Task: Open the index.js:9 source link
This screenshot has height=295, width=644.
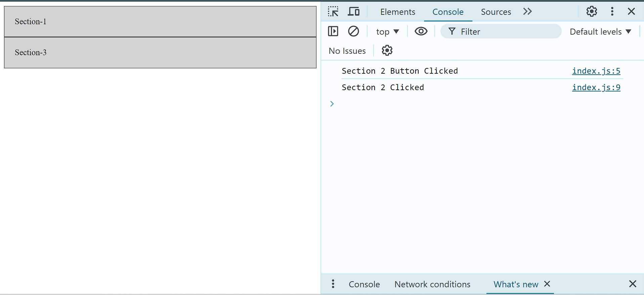Action: (x=596, y=87)
